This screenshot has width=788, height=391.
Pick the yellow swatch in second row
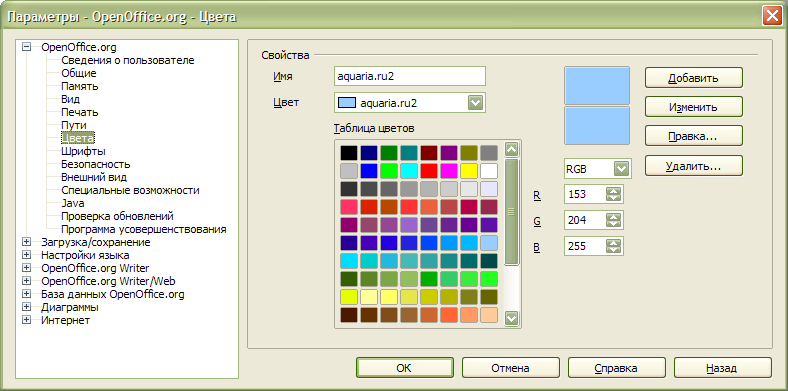(469, 171)
